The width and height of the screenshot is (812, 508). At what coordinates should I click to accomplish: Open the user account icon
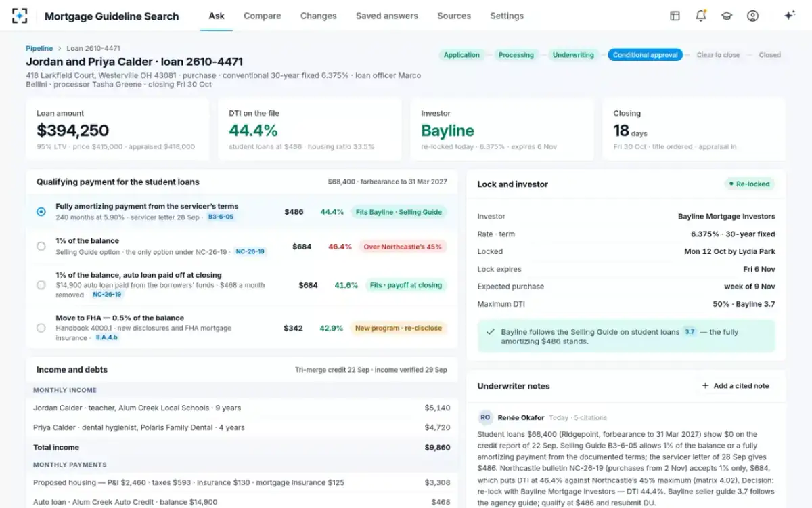click(x=752, y=16)
